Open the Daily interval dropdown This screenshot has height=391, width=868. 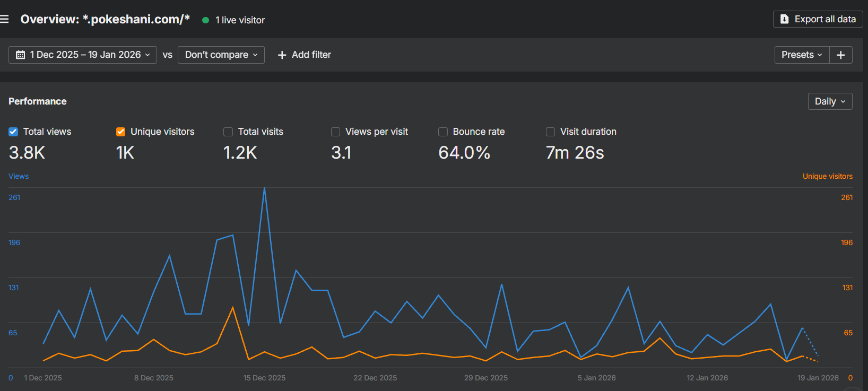(x=830, y=101)
